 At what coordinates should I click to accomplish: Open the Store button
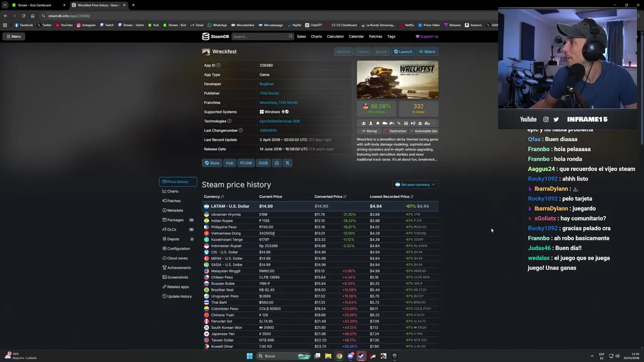212,163
